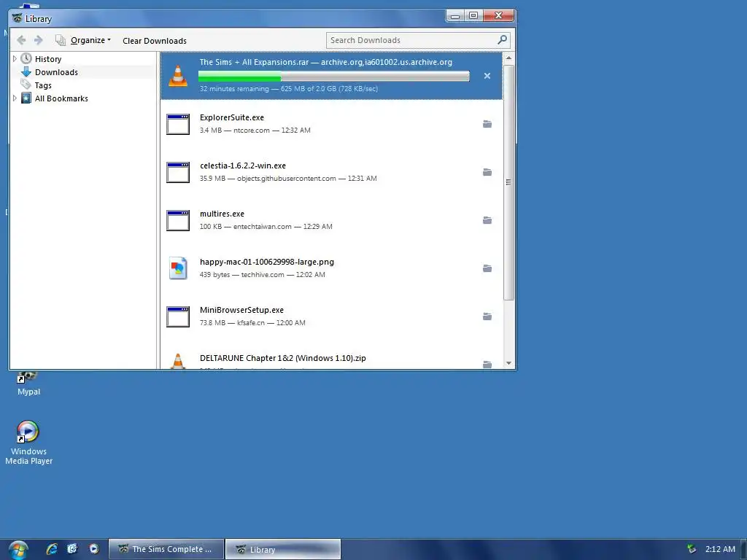The height and width of the screenshot is (560, 747).
Task: Open containing folder for DELTARUNE zip
Action: (487, 365)
